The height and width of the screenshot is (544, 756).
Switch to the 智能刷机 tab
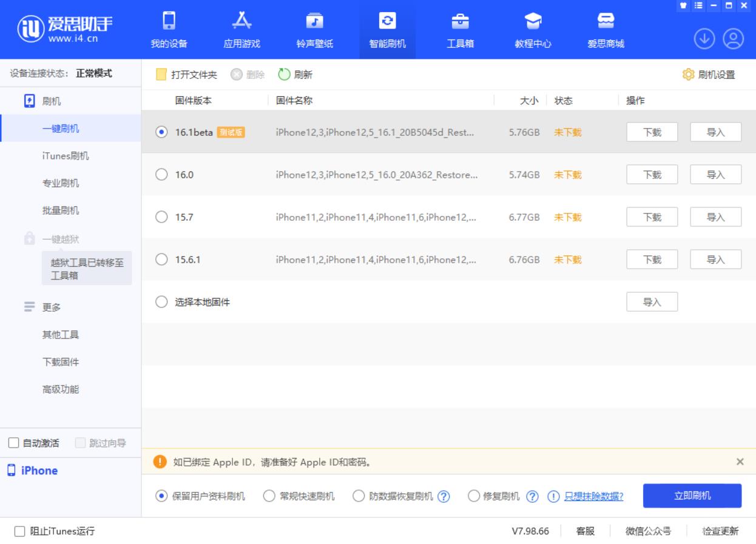pos(388,29)
